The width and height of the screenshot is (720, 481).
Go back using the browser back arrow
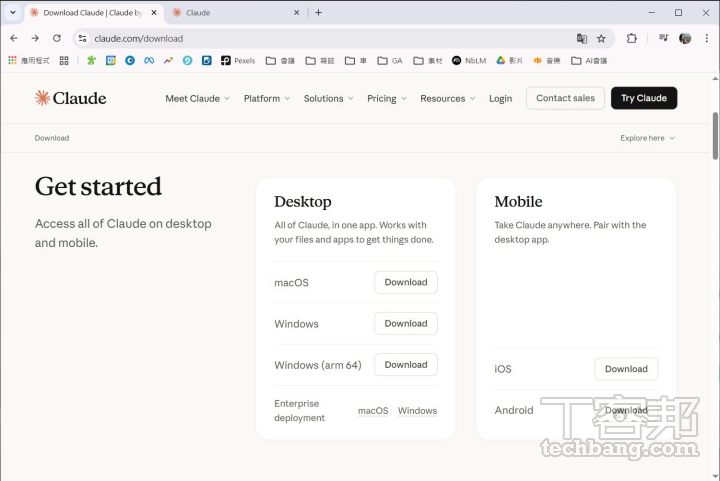pyautogui.click(x=14, y=39)
